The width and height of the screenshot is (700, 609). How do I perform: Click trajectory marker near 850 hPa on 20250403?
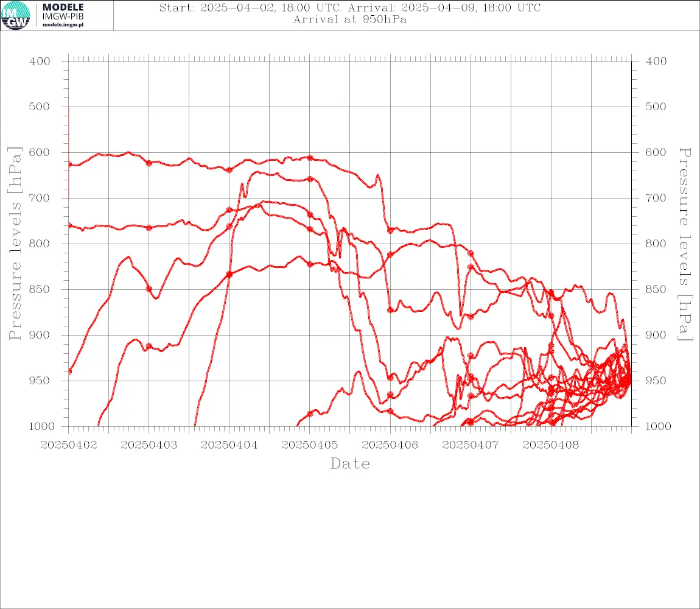[149, 289]
